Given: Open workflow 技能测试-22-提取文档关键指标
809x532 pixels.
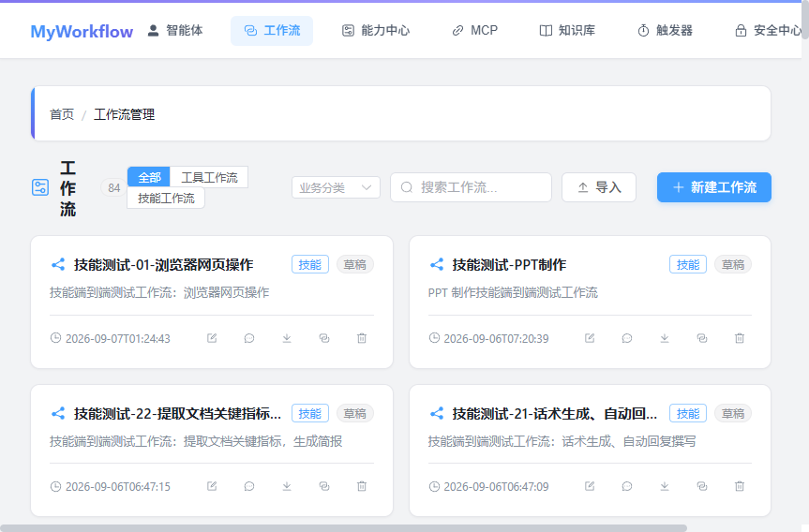Looking at the screenshot, I should pyautogui.click(x=177, y=413).
